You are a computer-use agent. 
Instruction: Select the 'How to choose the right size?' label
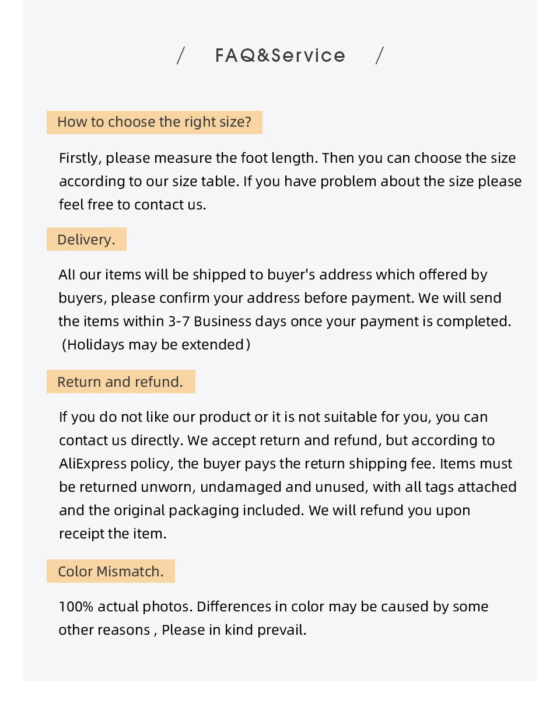coord(155,122)
